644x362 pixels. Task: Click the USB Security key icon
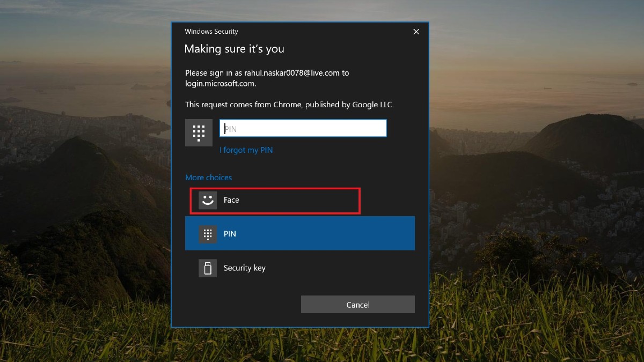(x=208, y=268)
